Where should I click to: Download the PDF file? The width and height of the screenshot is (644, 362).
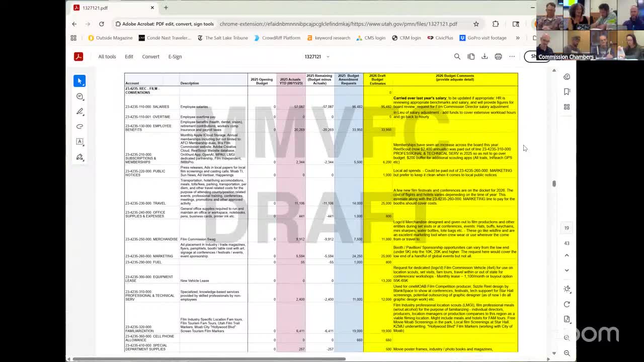click(x=485, y=57)
